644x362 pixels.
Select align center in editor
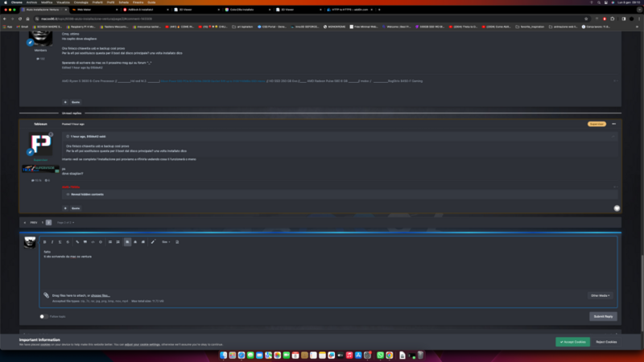[x=135, y=242]
